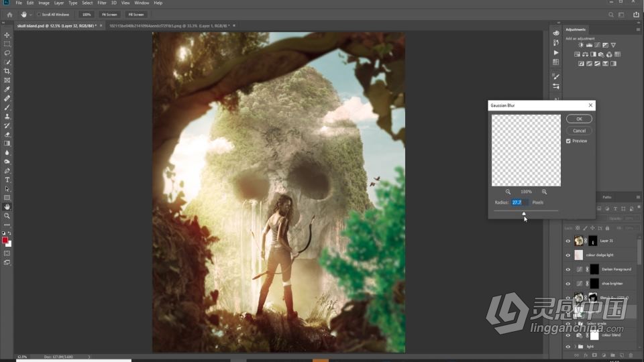The image size is (644, 362).
Task: Click the Layer 31 mask thumbnail
Action: pos(592,241)
